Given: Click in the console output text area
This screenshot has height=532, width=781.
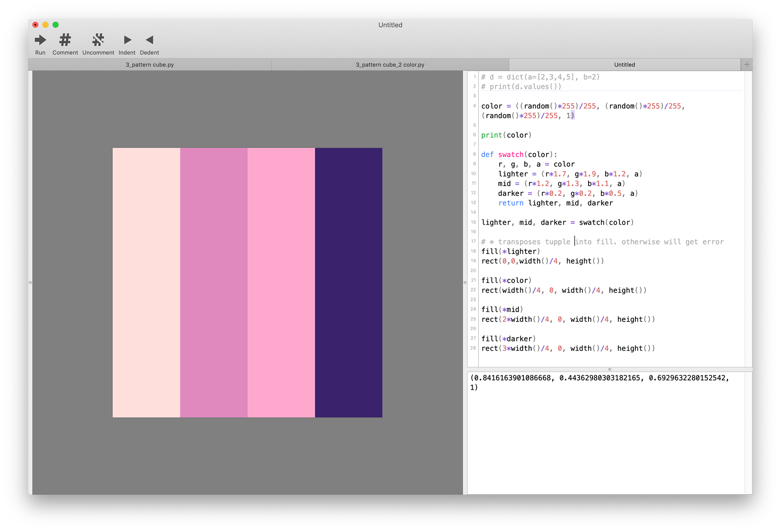Looking at the screenshot, I should pyautogui.click(x=605, y=431).
